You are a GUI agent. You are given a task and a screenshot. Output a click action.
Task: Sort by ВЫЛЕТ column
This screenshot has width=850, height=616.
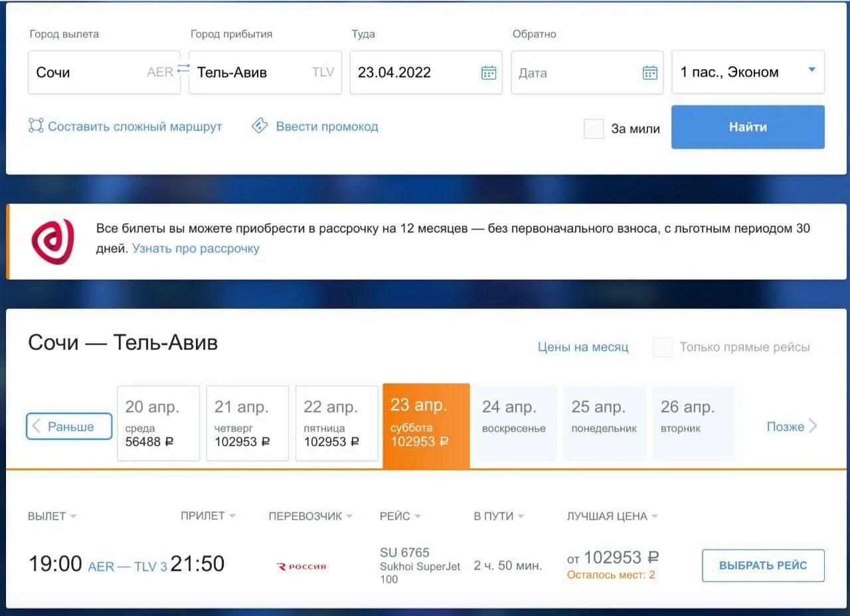[52, 516]
